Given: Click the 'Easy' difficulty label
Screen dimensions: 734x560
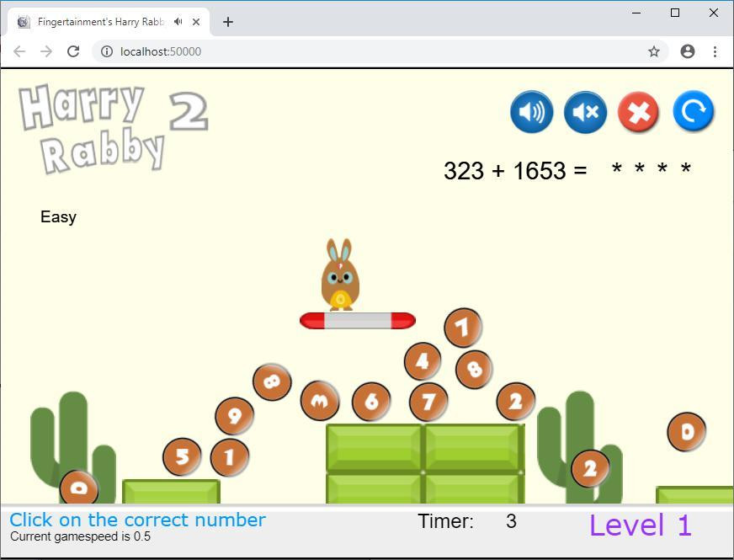Looking at the screenshot, I should [58, 216].
